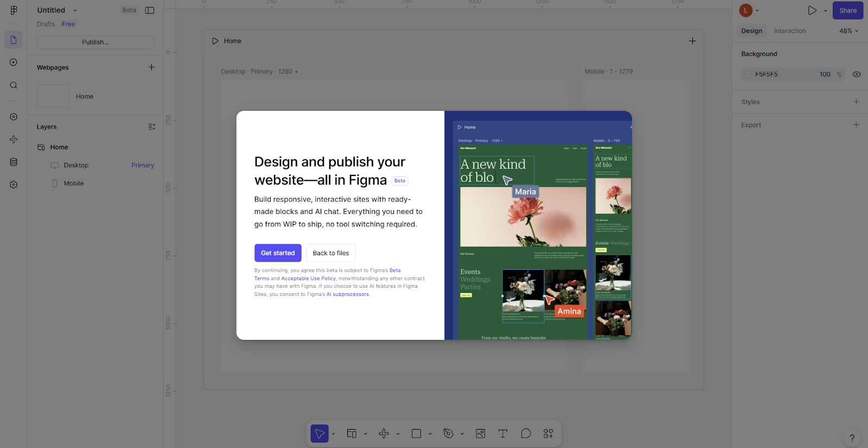Select the Pen tool
Image resolution: width=868 pixels, height=448 pixels.
click(448, 433)
